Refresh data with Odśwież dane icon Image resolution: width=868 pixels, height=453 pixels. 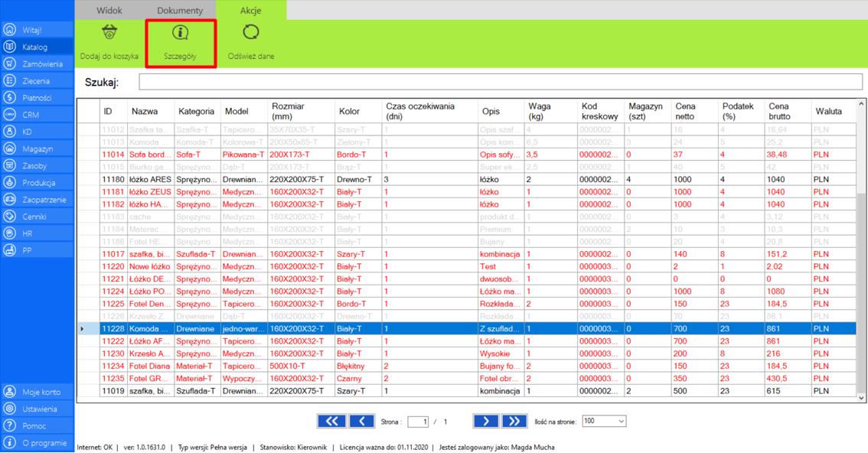pyautogui.click(x=250, y=33)
